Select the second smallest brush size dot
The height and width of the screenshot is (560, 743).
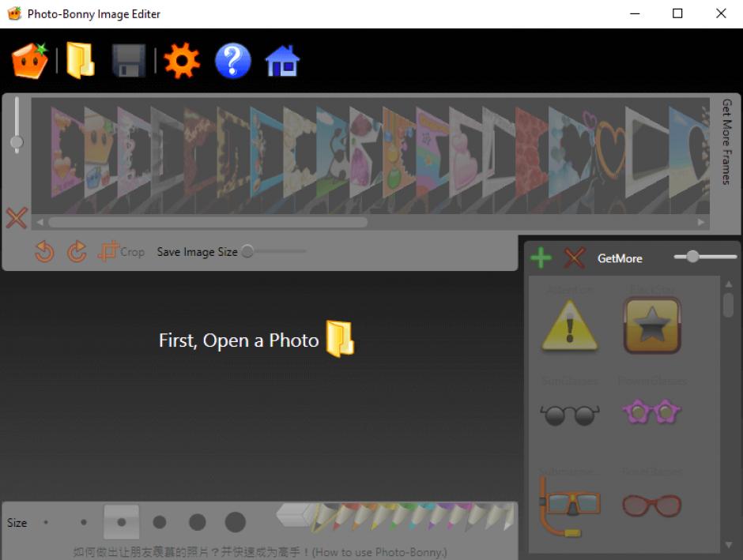click(x=84, y=523)
